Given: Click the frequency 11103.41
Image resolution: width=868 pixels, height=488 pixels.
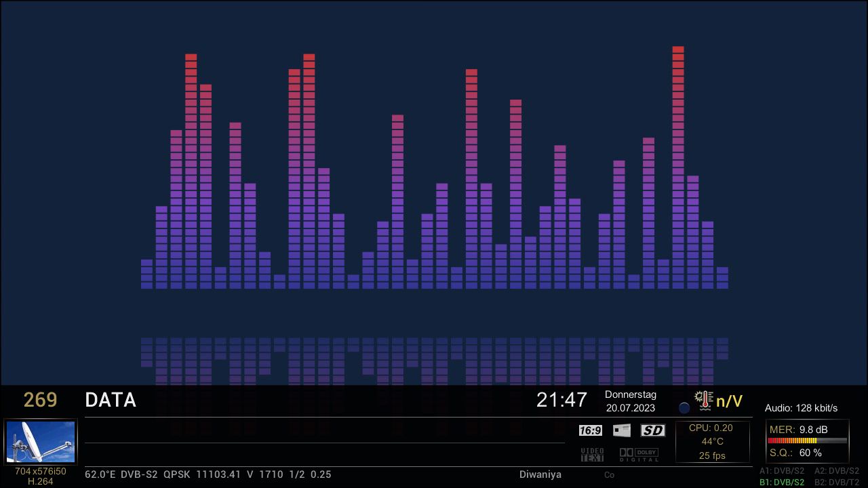Looking at the screenshot, I should [x=218, y=474].
